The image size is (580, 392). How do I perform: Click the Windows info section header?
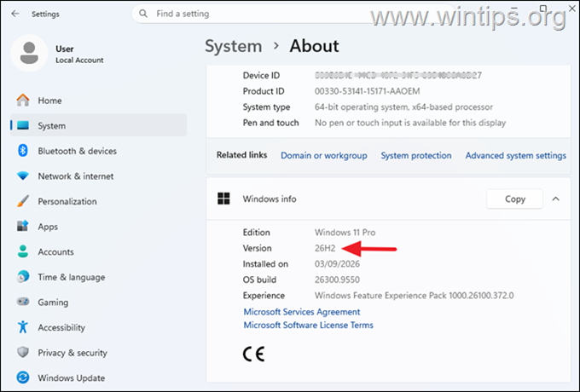(388, 199)
